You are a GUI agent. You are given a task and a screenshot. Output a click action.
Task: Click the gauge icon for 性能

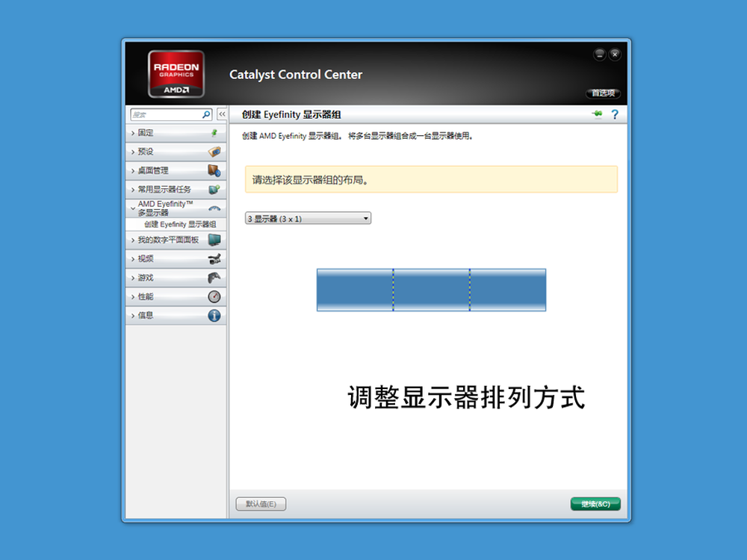click(214, 296)
